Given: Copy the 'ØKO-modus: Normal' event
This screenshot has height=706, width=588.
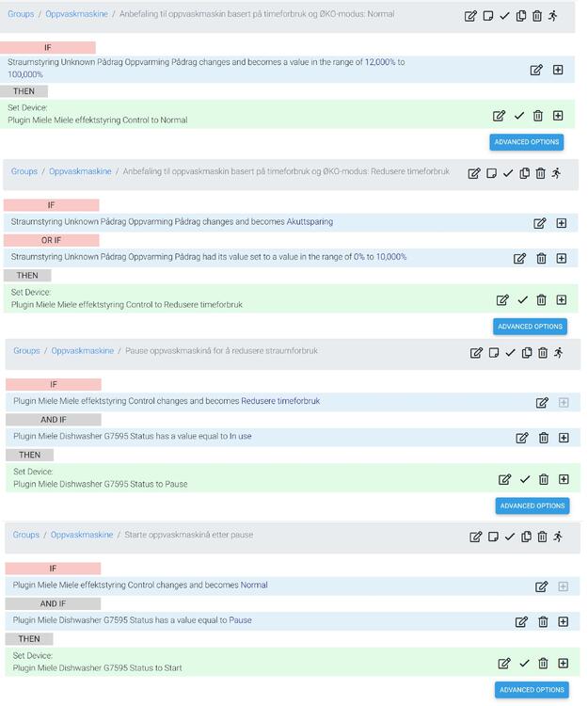Looking at the screenshot, I should pos(521,16).
